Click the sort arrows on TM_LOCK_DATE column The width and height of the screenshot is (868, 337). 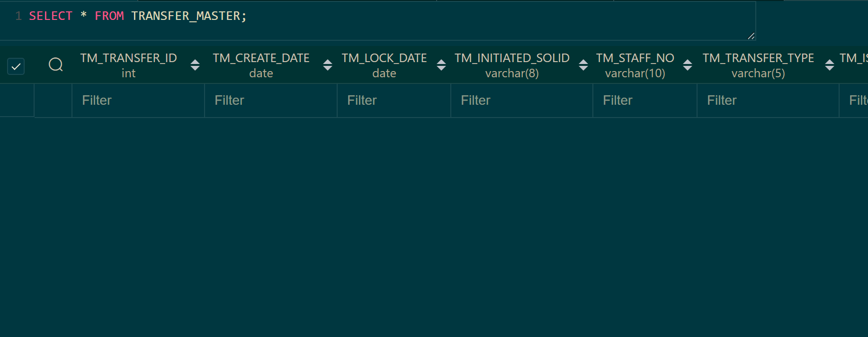[441, 65]
